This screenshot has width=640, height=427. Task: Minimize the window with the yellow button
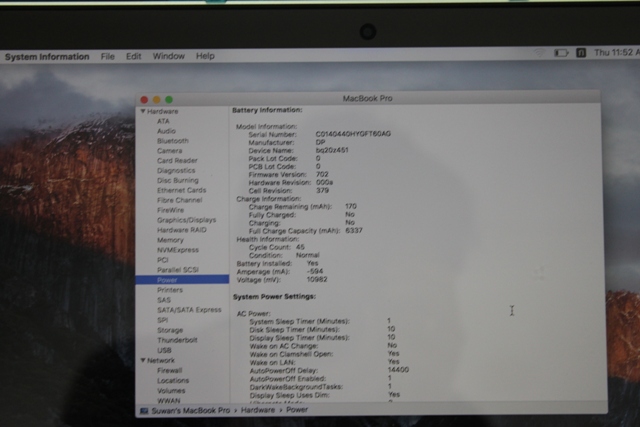tap(156, 100)
